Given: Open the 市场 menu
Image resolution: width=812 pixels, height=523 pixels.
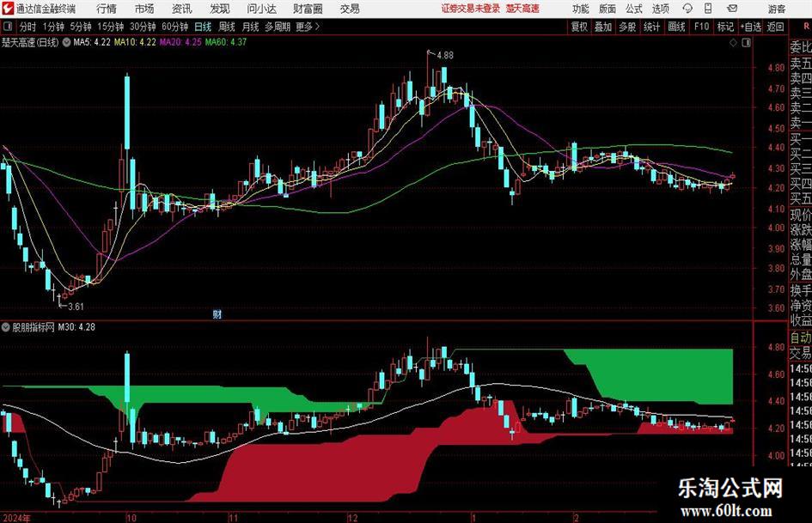Looking at the screenshot, I should point(144,9).
